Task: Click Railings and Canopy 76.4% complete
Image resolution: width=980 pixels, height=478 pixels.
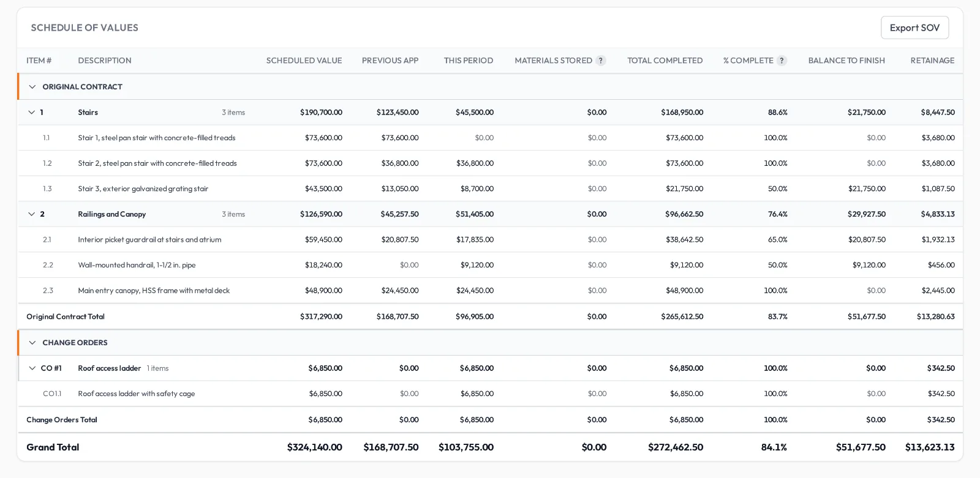Action: [x=778, y=214]
